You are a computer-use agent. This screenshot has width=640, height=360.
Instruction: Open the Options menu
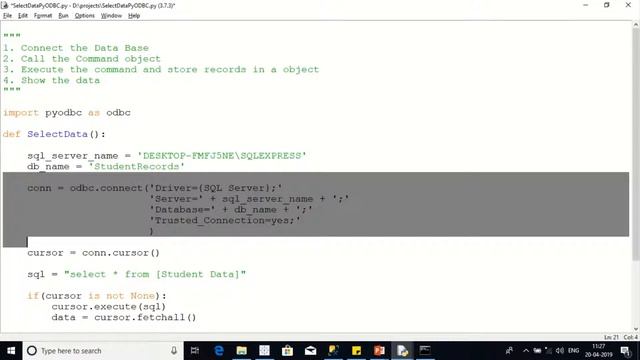pyautogui.click(x=84, y=16)
